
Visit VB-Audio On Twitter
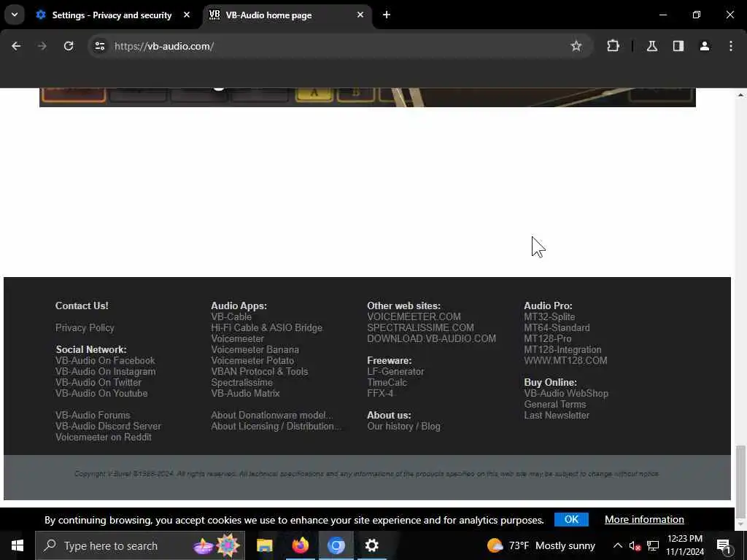(98, 382)
